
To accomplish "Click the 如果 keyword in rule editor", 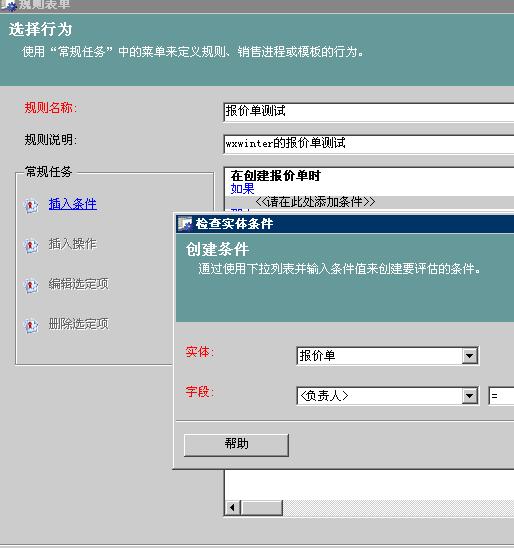I will click(242, 189).
